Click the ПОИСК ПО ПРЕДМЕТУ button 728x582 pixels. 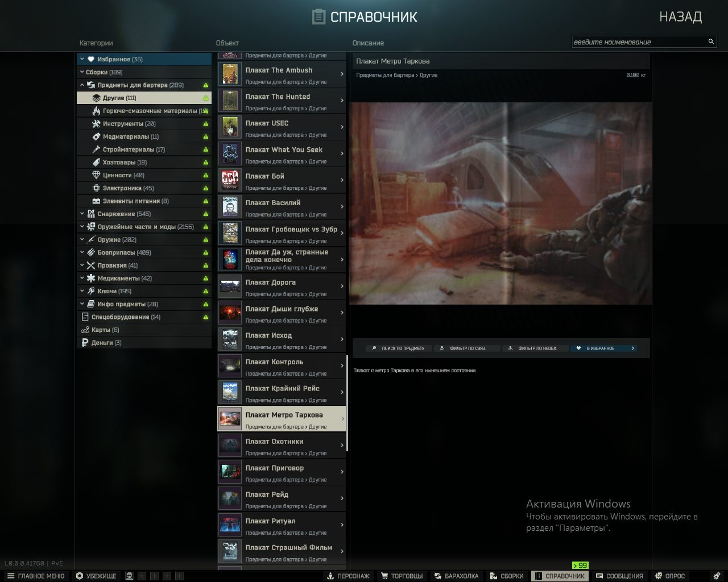coord(399,348)
